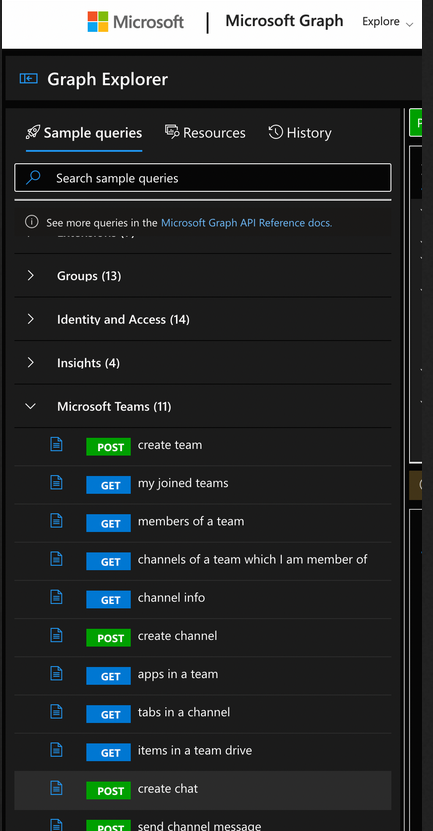Viewport: 433px width, 831px height.
Task: Click GET badge of apps in a team
Action: 109,676
